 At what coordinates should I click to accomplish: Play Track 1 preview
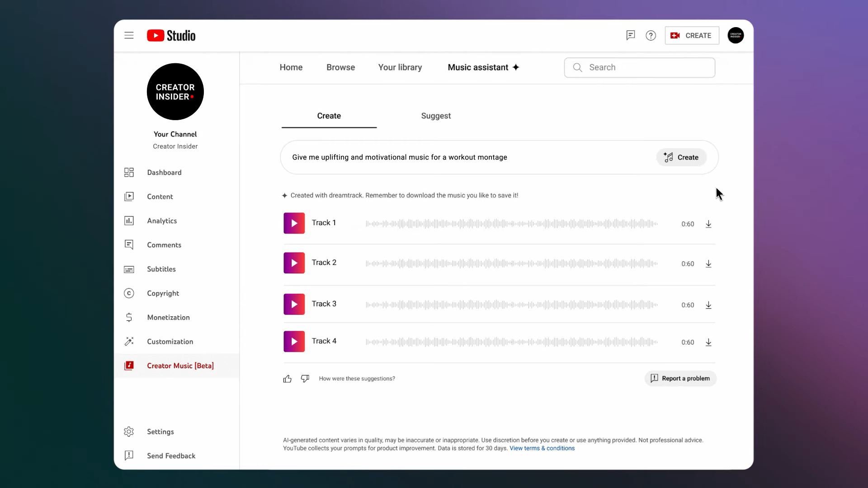(x=294, y=223)
